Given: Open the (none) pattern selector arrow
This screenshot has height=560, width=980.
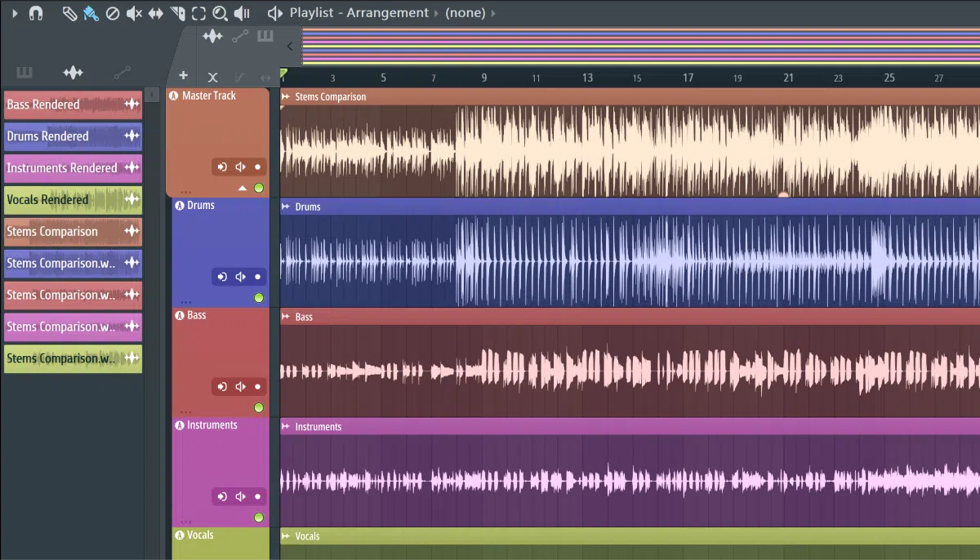Looking at the screenshot, I should 493,13.
